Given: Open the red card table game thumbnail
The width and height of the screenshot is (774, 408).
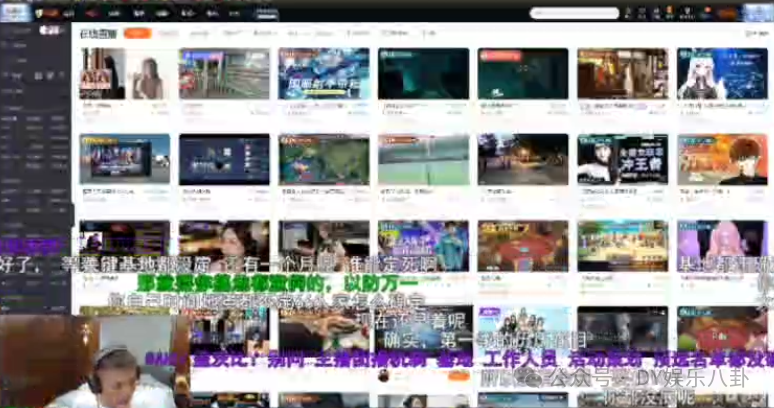Looking at the screenshot, I should pos(523,246).
